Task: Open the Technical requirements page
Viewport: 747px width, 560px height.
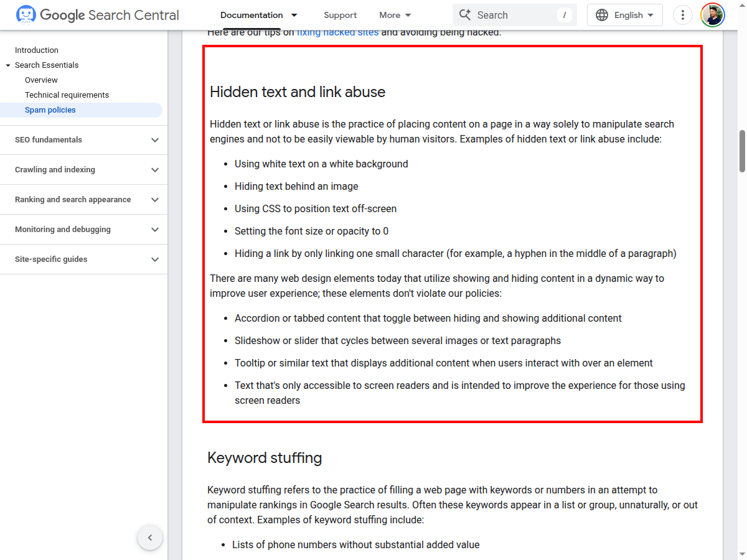Action: click(67, 95)
